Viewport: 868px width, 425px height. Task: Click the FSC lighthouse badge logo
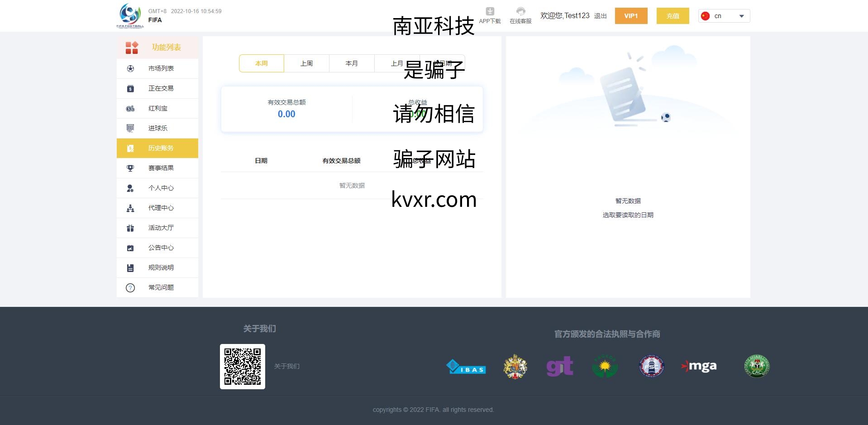pos(651,366)
